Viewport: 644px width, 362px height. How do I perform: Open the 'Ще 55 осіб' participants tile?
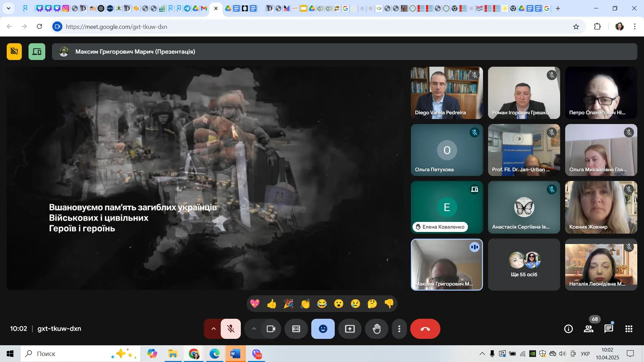click(x=524, y=265)
